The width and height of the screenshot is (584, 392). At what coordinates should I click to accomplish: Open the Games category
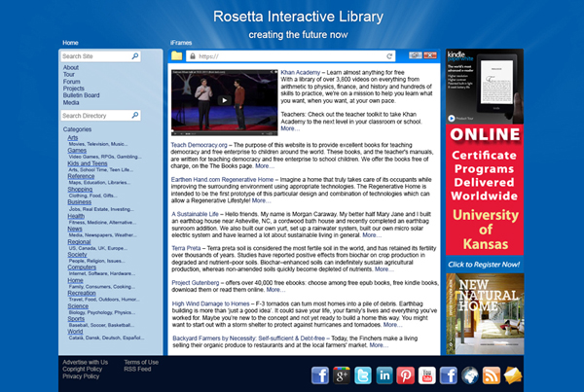pos(77,151)
